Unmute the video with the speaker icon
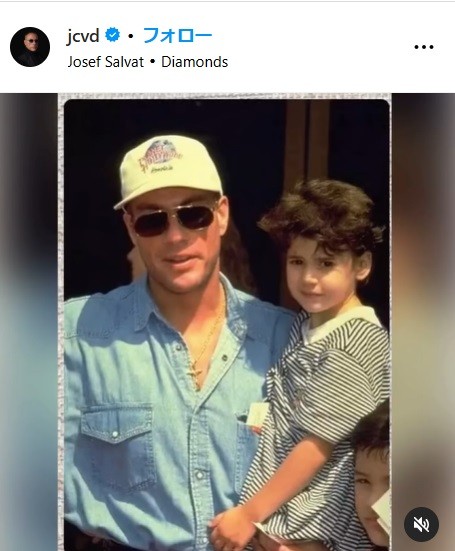 (x=421, y=524)
